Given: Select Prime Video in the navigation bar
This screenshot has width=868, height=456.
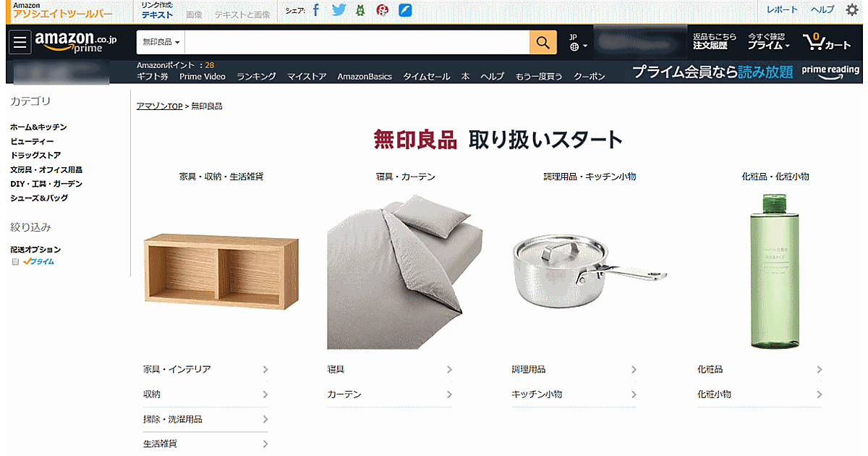Looking at the screenshot, I should click(x=203, y=76).
